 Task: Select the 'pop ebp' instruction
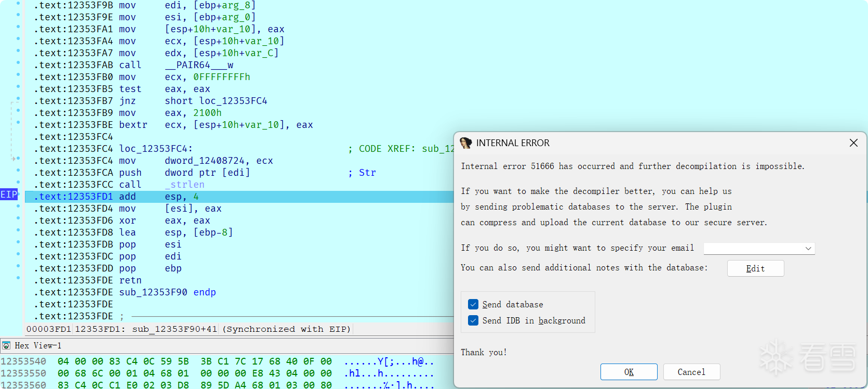coord(108,268)
